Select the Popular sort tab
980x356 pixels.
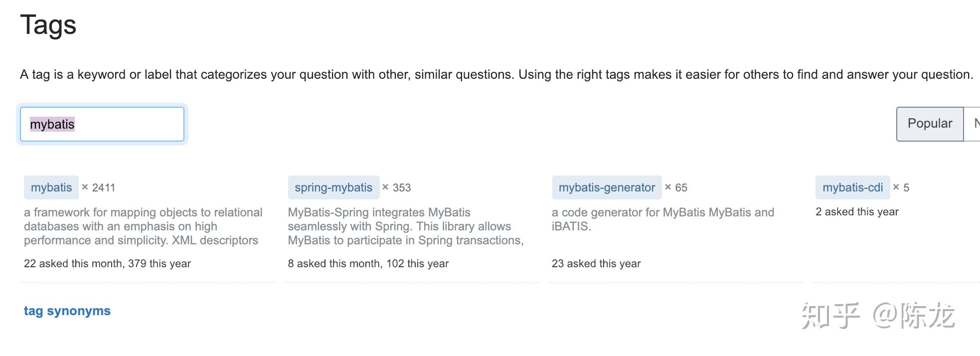point(930,124)
